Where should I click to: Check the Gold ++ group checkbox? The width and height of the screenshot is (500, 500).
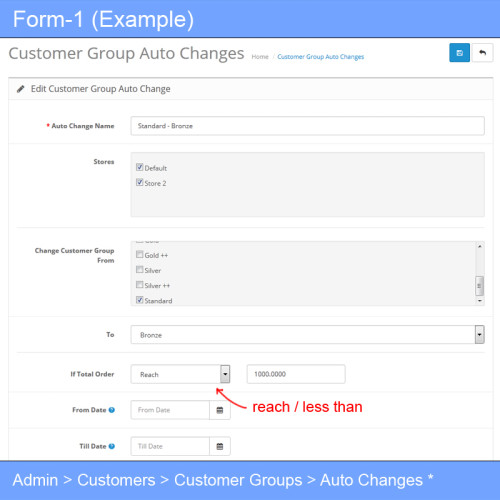tap(140, 254)
